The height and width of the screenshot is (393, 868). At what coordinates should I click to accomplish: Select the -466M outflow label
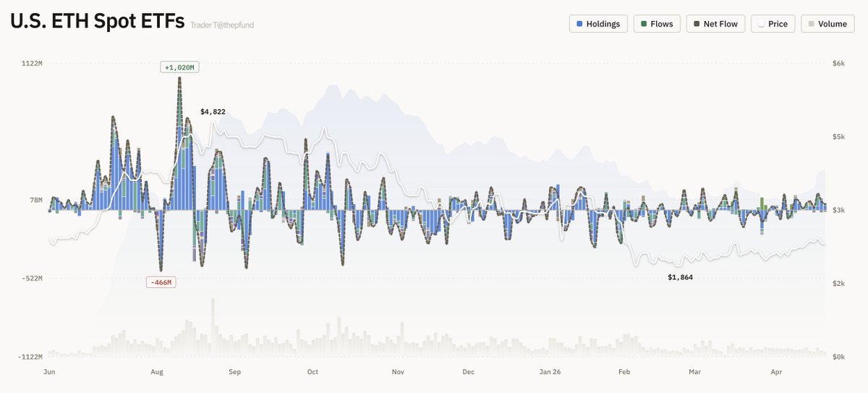(x=161, y=282)
